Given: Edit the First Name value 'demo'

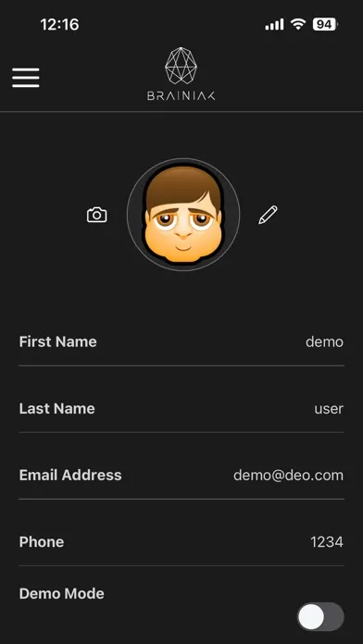Looking at the screenshot, I should pos(324,341).
